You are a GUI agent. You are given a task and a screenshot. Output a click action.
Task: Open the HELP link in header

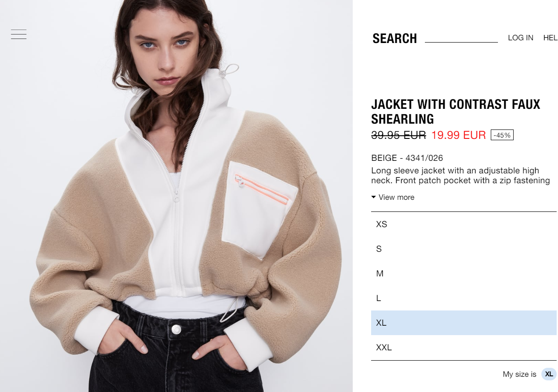click(550, 38)
